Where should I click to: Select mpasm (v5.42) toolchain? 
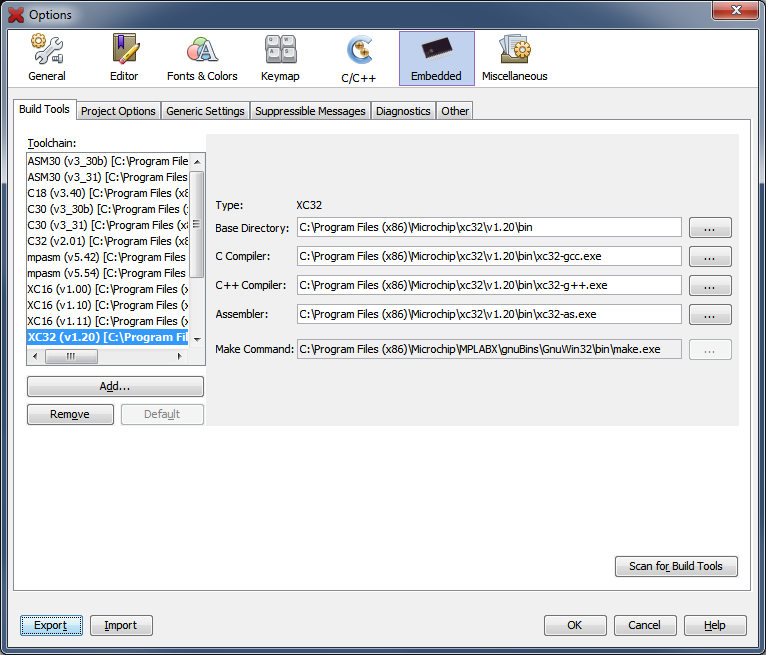coord(108,257)
